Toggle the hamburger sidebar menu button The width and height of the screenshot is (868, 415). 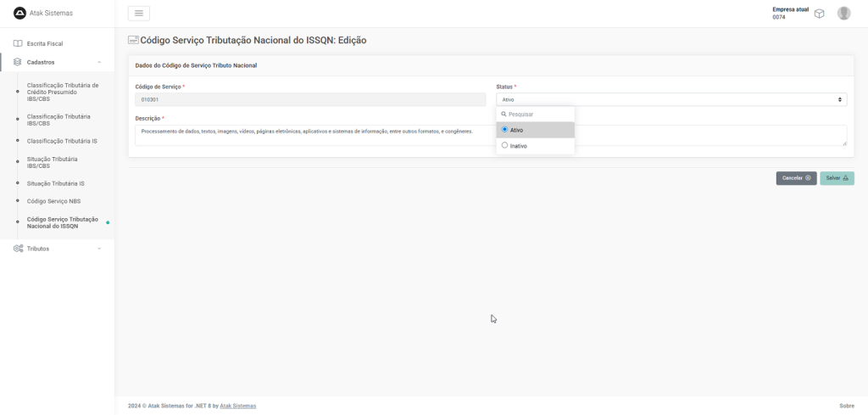coord(139,13)
